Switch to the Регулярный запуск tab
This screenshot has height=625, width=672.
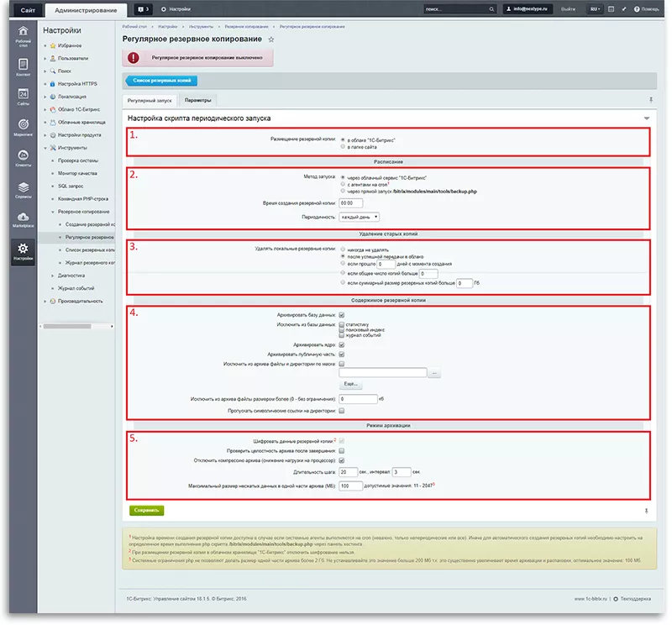coord(150,101)
